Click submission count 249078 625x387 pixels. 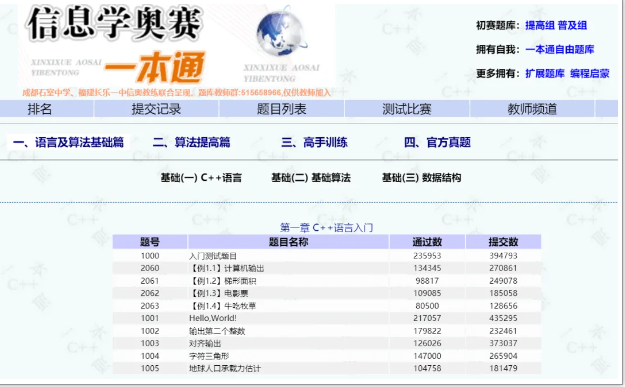[x=503, y=281]
